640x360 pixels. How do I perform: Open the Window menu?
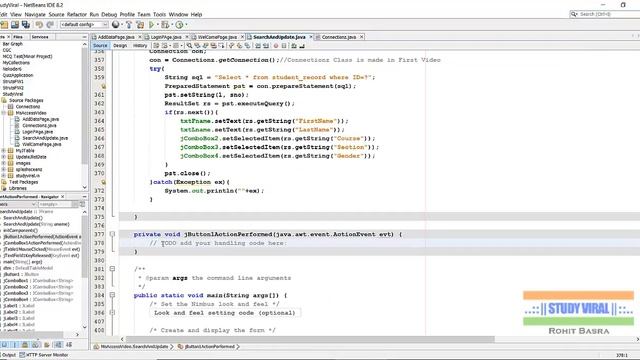point(178,14)
